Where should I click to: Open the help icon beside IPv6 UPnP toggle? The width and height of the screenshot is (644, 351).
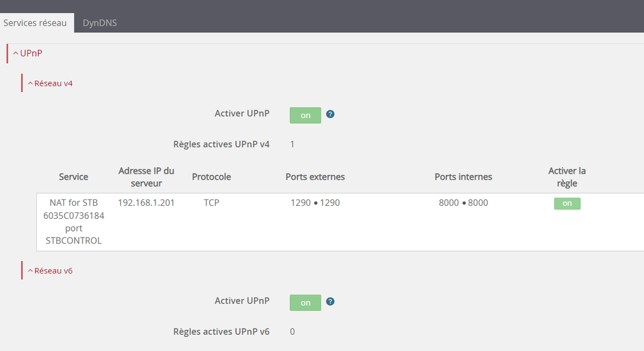click(x=330, y=301)
